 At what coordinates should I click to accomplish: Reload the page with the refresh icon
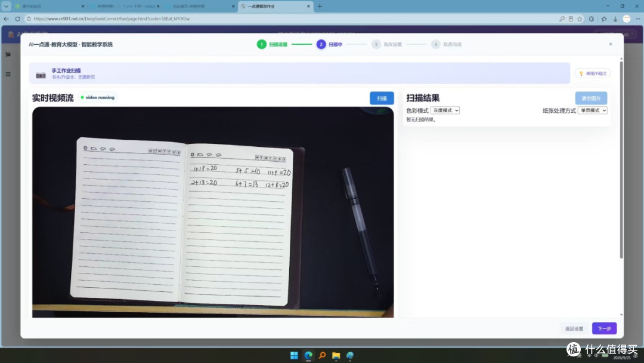tap(17, 19)
